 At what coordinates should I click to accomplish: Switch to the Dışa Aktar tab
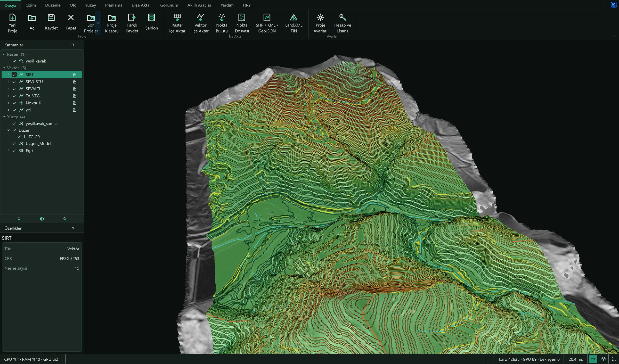(141, 5)
